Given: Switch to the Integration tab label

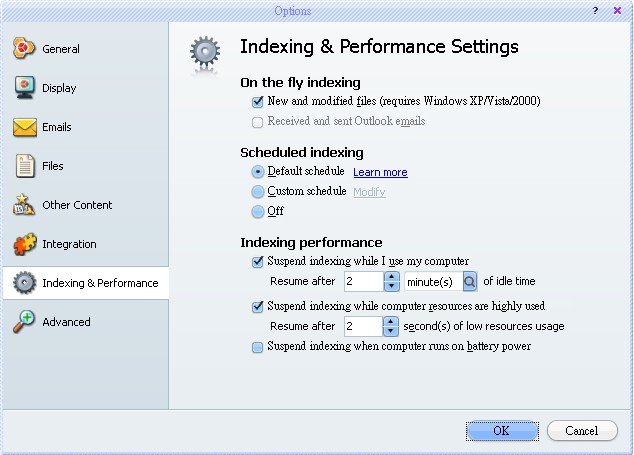Looking at the screenshot, I should coord(70,244).
